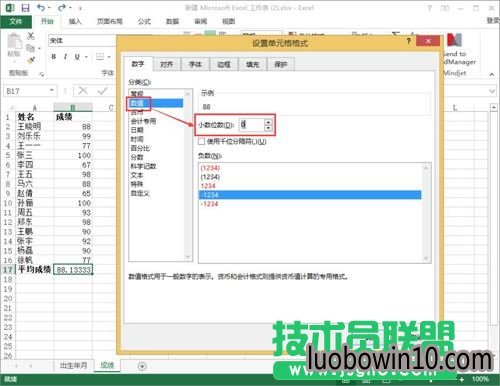
Task: Select red -1234 negative number format
Action: [210, 204]
